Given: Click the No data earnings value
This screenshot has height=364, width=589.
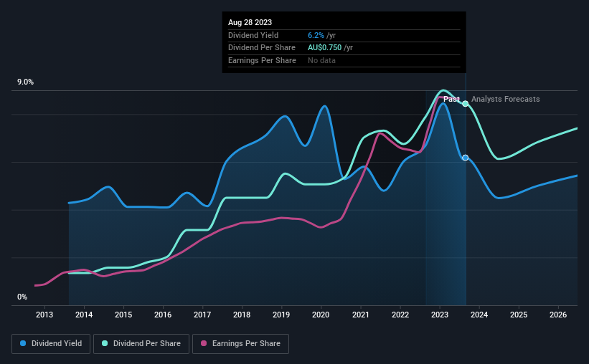Looking at the screenshot, I should point(321,60).
